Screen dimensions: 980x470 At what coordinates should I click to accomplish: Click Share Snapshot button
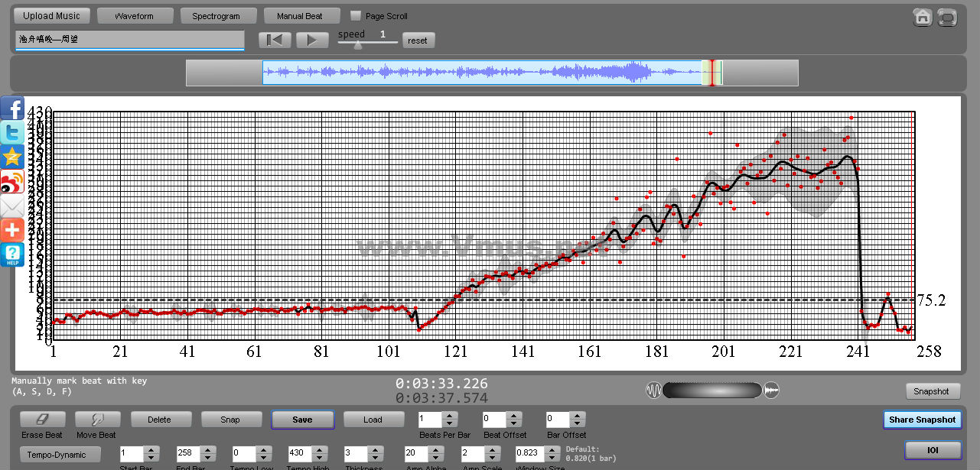click(x=922, y=420)
